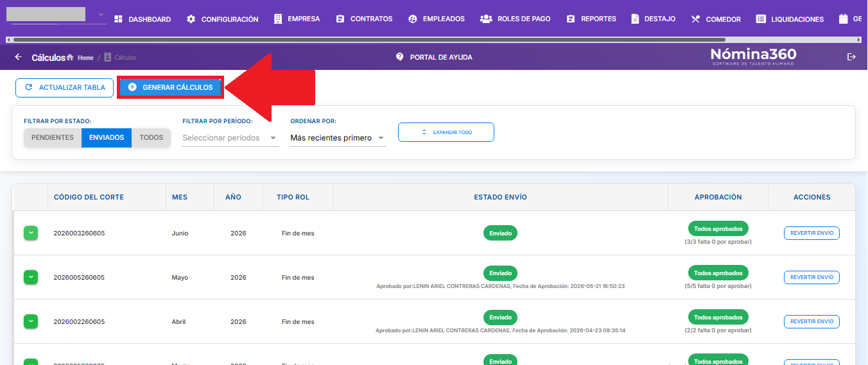868x365 pixels.
Task: Open the Empresa menu
Action: click(x=297, y=19)
